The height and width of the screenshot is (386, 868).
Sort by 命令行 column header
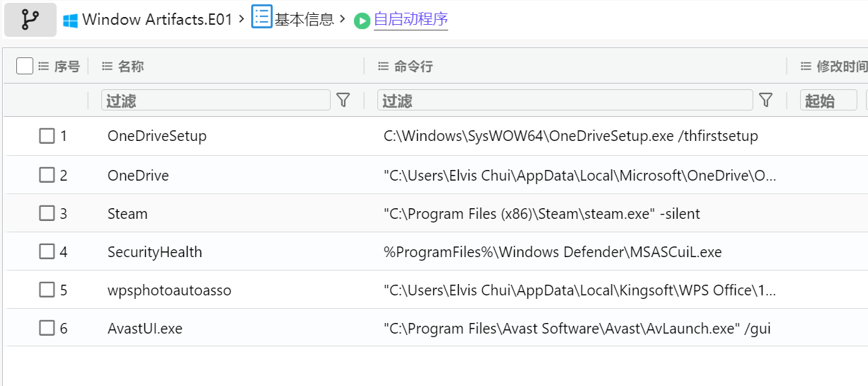point(413,67)
